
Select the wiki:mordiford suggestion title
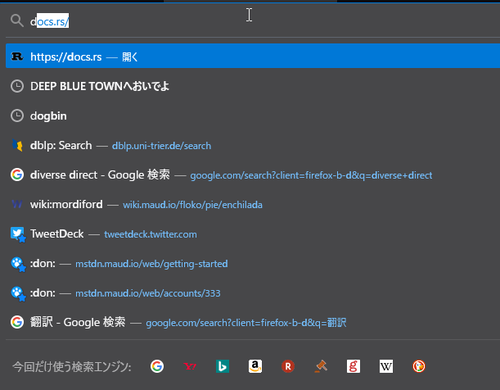tap(66, 204)
